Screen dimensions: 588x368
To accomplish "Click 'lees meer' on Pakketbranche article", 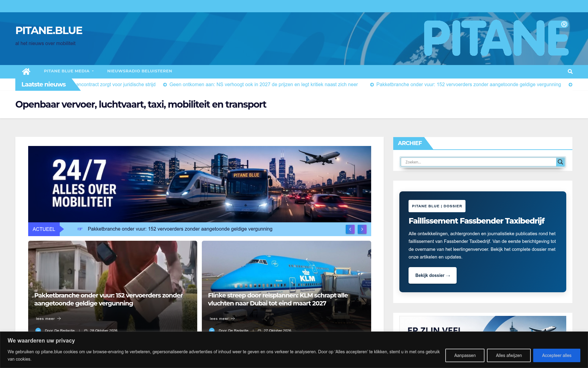I will (x=48, y=319).
